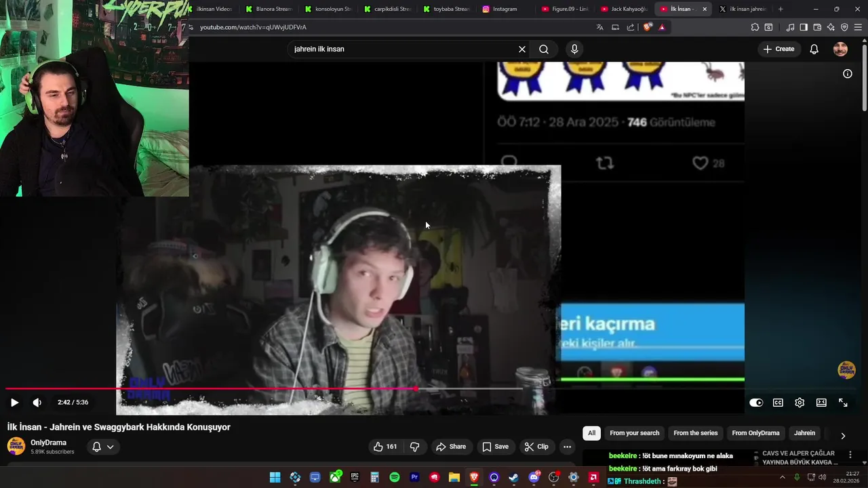This screenshot has width=868, height=488.
Task: Switch to theater mode
Action: (821, 403)
